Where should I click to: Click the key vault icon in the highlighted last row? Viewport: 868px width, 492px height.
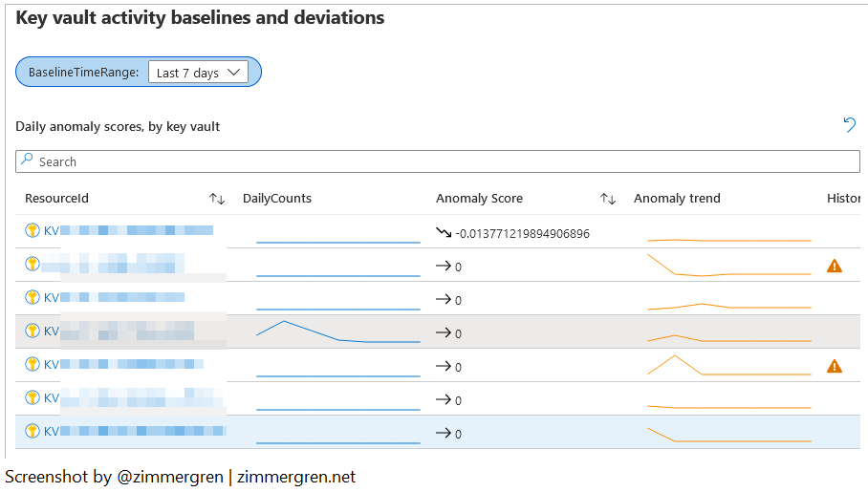[x=33, y=431]
